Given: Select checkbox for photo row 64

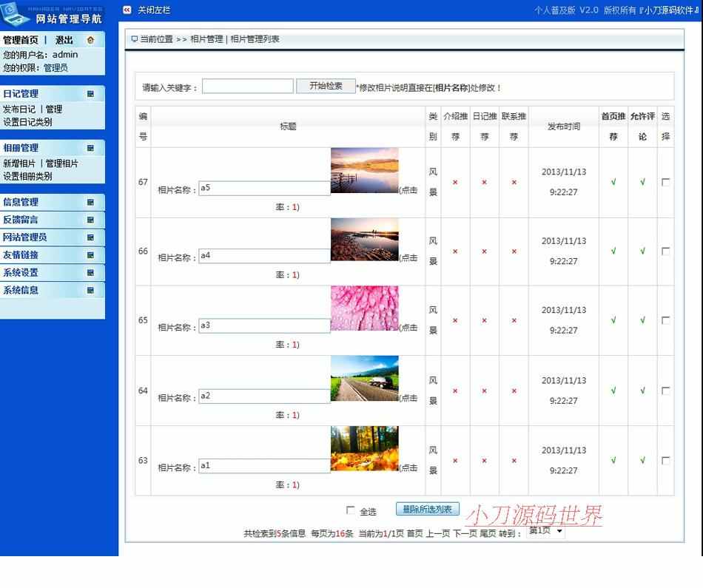Looking at the screenshot, I should click(666, 391).
